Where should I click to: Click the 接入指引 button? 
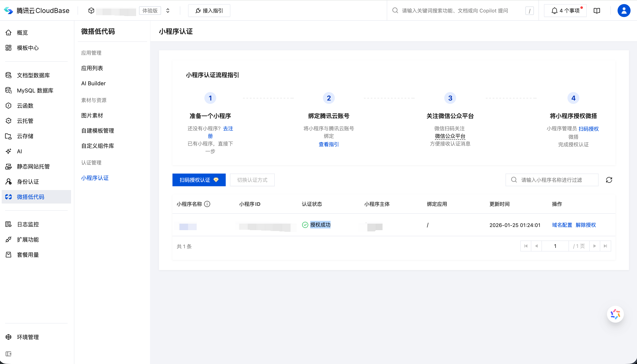[x=209, y=11]
